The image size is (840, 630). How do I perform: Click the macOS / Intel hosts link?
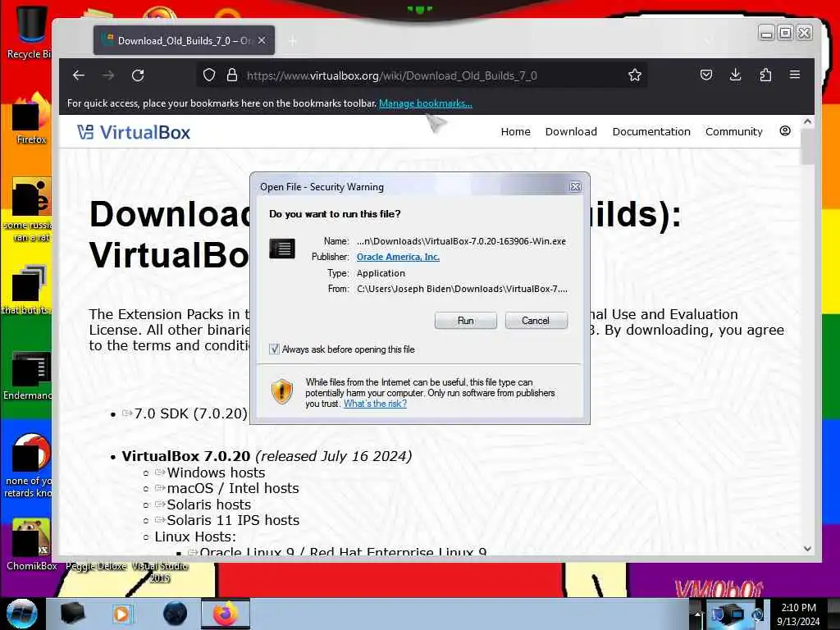click(233, 488)
